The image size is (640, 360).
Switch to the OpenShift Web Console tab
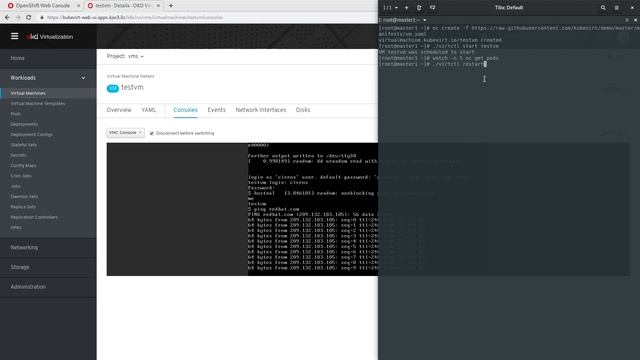pyautogui.click(x=42, y=6)
